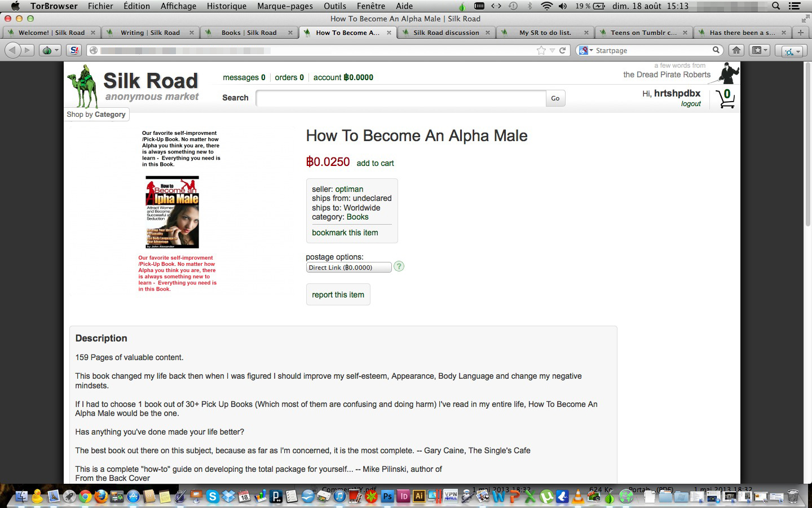Click the report this item button

[338, 295]
